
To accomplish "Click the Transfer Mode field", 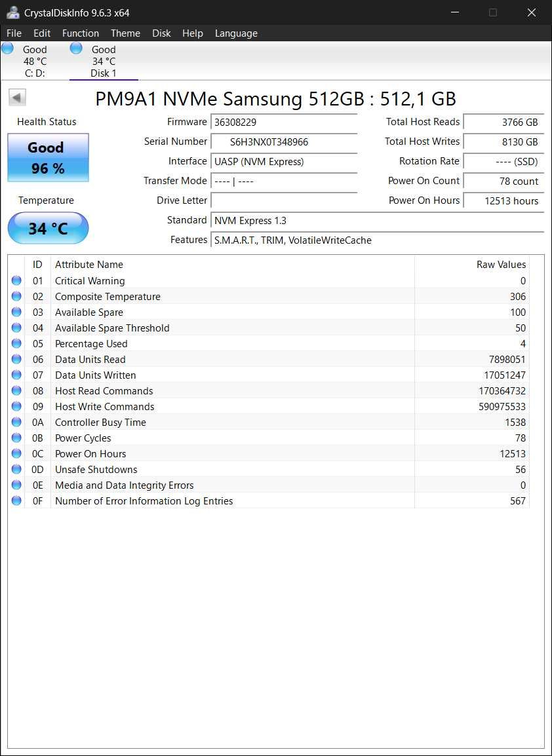I will pyautogui.click(x=284, y=181).
